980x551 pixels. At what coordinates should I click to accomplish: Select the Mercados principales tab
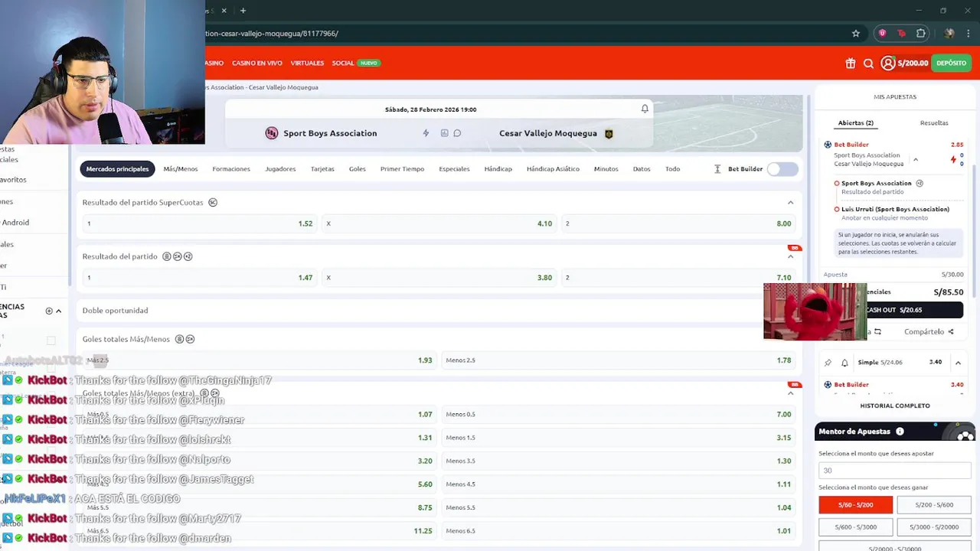pos(117,169)
